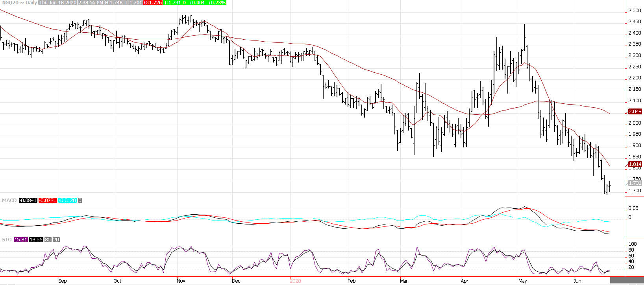Click the Mar month label on time axis
Screen dimensions: 644x285
pos(404,281)
